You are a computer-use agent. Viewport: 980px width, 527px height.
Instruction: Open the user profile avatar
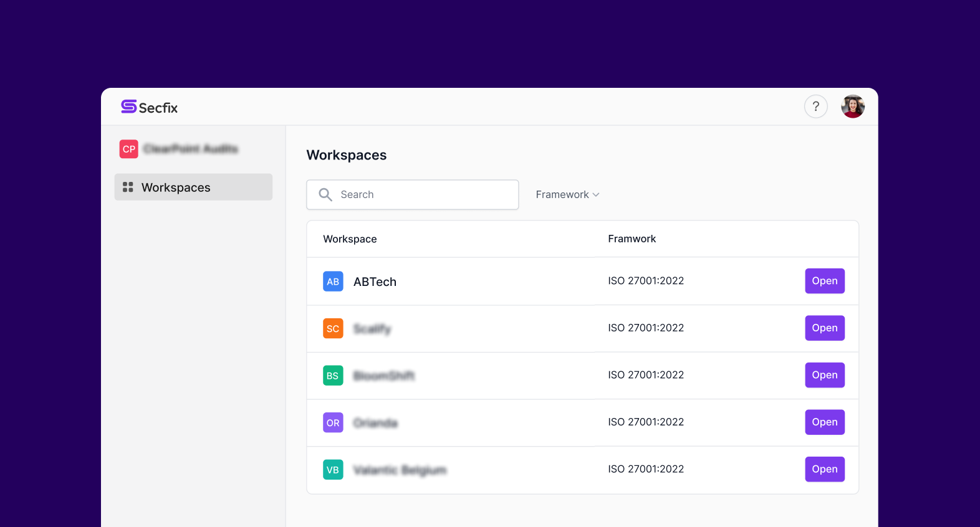pos(852,107)
